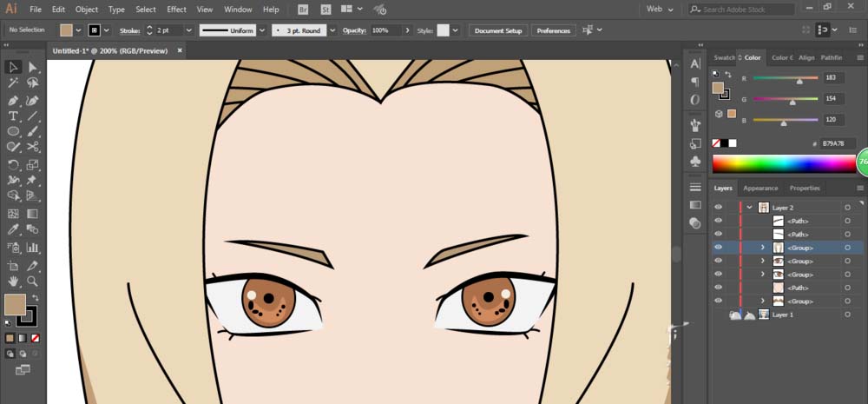Hide Layer 2 with its eye icon

718,208
